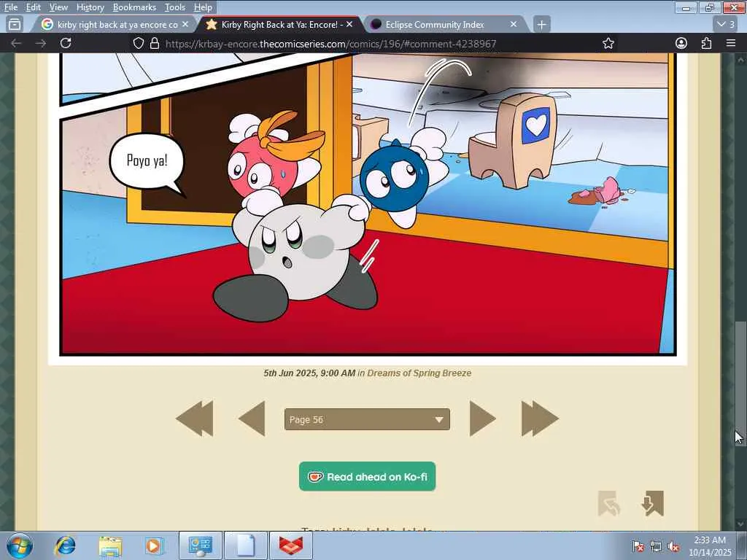
Task: Expand the list all tabs dropdown
Action: [726, 24]
